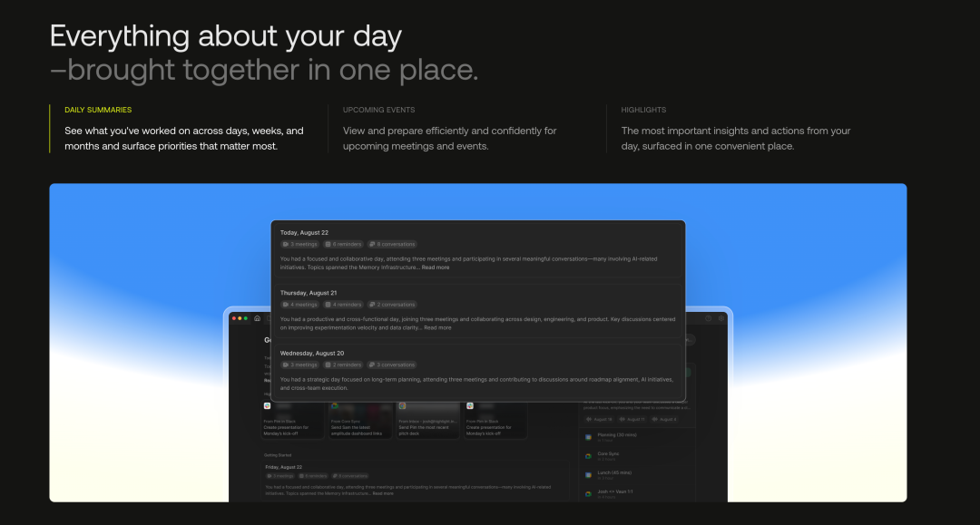980x525 pixels.
Task: Click 2 conversations chip under Thursday, August 21
Action: 392,305
